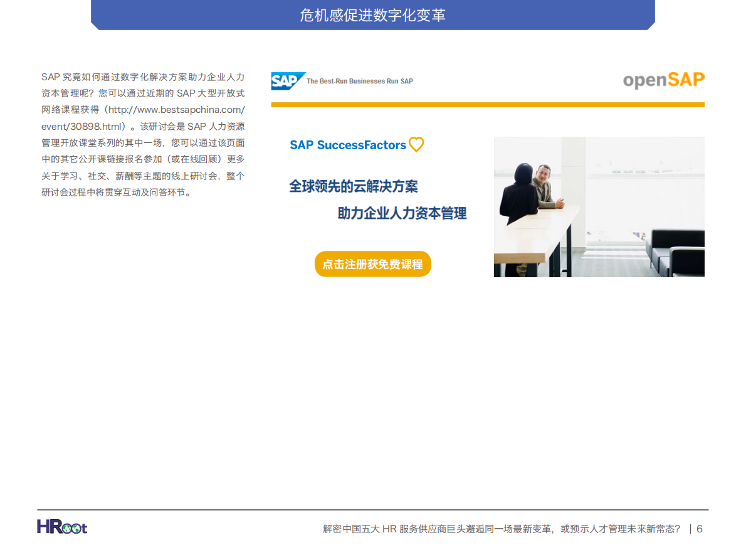Click the man's face in the photo
The image size is (746, 560).
[x=543, y=172]
